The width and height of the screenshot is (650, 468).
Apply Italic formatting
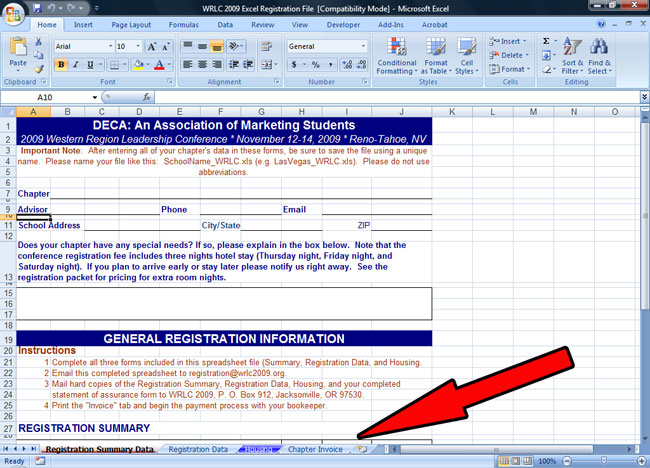pos(75,65)
